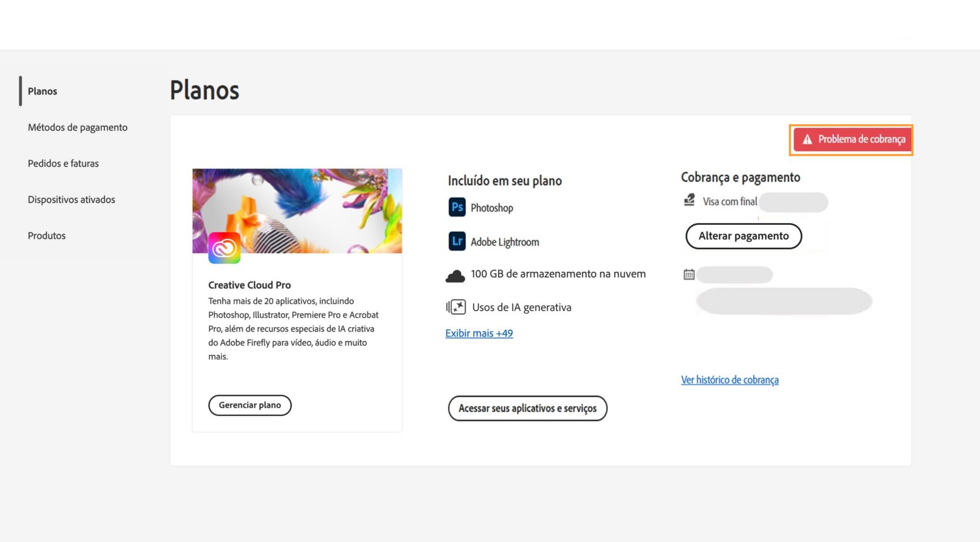
Task: Click the Photoshop Ps icon
Action: click(457, 207)
